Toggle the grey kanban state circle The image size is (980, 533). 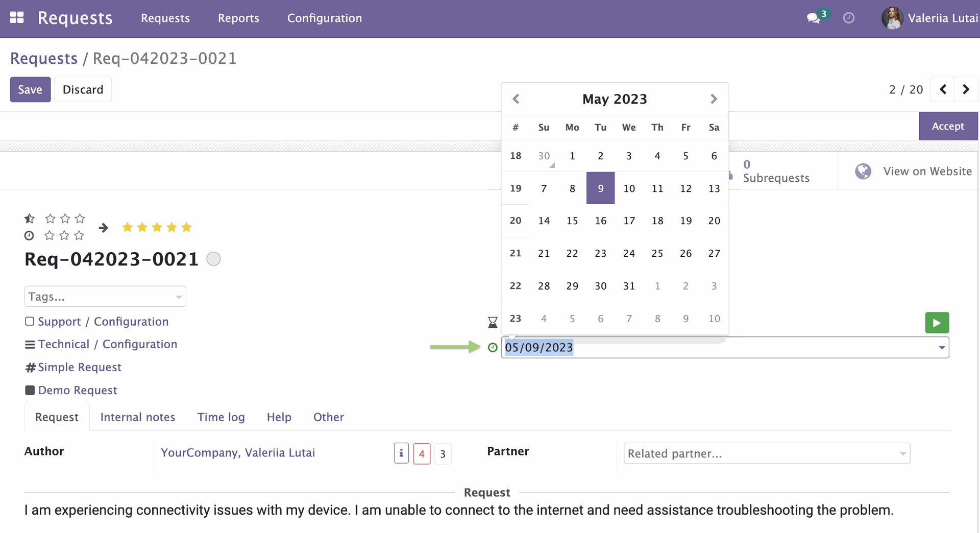pos(213,259)
